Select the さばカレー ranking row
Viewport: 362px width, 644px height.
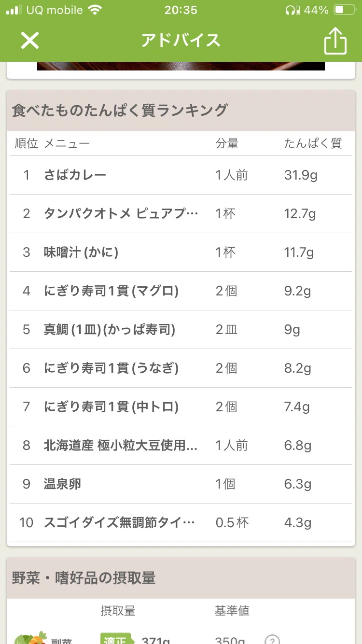point(181,175)
